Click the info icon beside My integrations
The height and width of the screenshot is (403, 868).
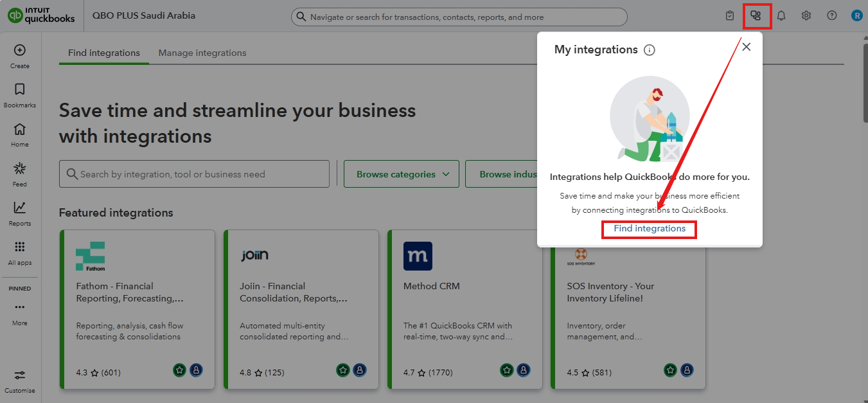tap(650, 50)
